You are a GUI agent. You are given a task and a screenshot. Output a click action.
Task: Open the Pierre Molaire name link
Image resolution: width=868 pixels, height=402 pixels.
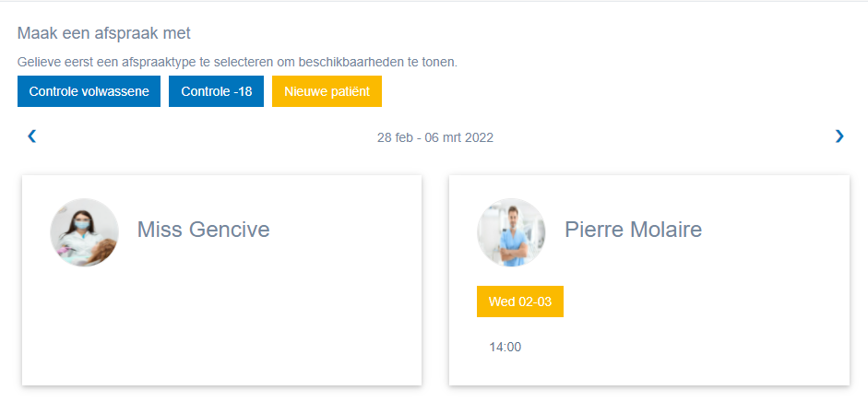tap(633, 230)
